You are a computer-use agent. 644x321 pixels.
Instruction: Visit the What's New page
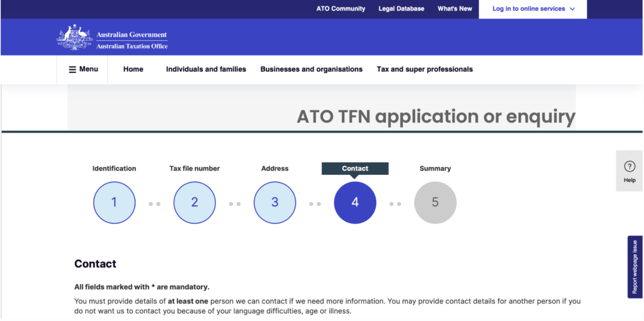[455, 9]
